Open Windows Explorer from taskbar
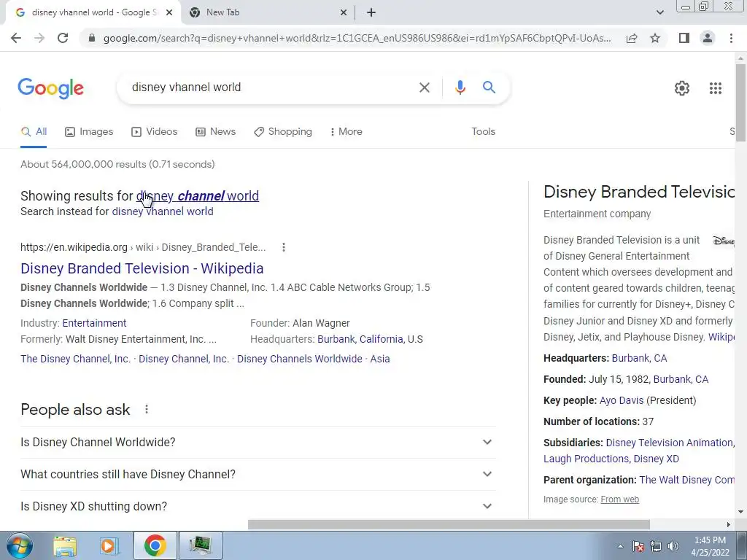The height and width of the screenshot is (560, 747). pos(65,545)
